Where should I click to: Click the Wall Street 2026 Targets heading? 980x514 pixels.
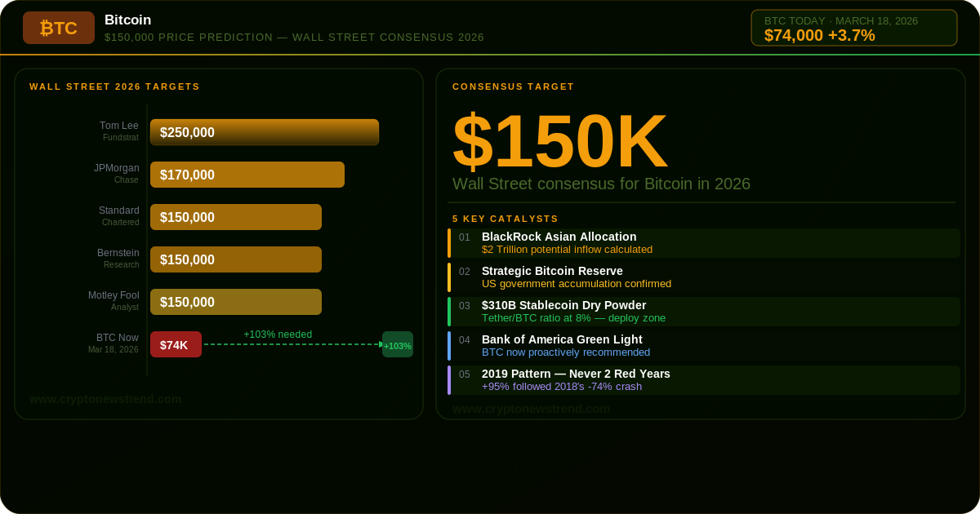(114, 86)
